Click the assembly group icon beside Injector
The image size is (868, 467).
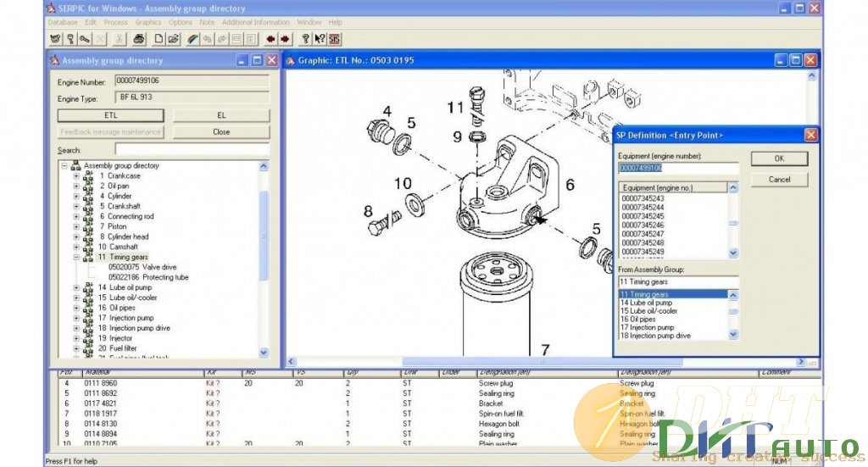pyautogui.click(x=88, y=338)
